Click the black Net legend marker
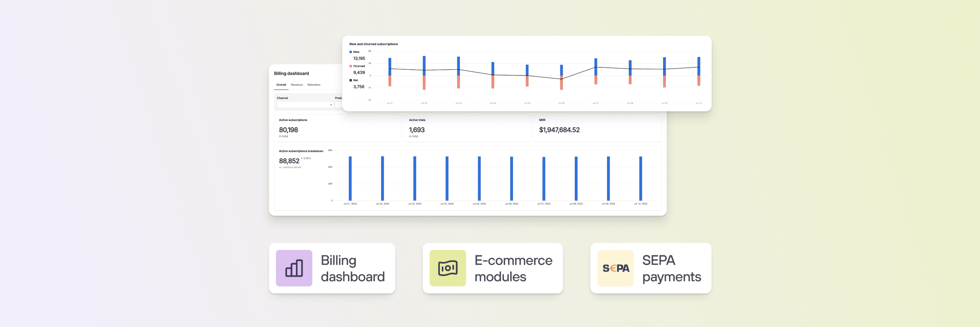Screen dimensions: 980x327 point(351,80)
